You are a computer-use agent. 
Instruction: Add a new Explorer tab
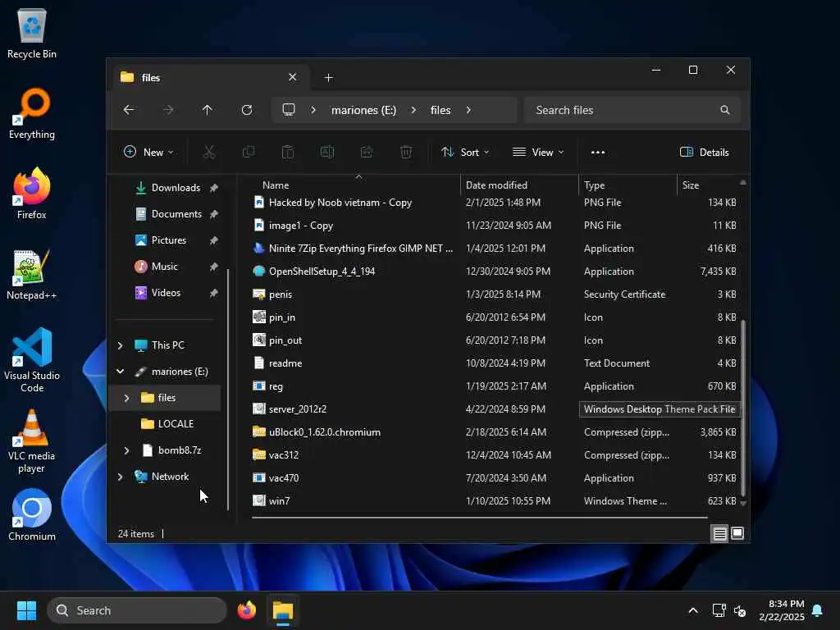tap(328, 78)
